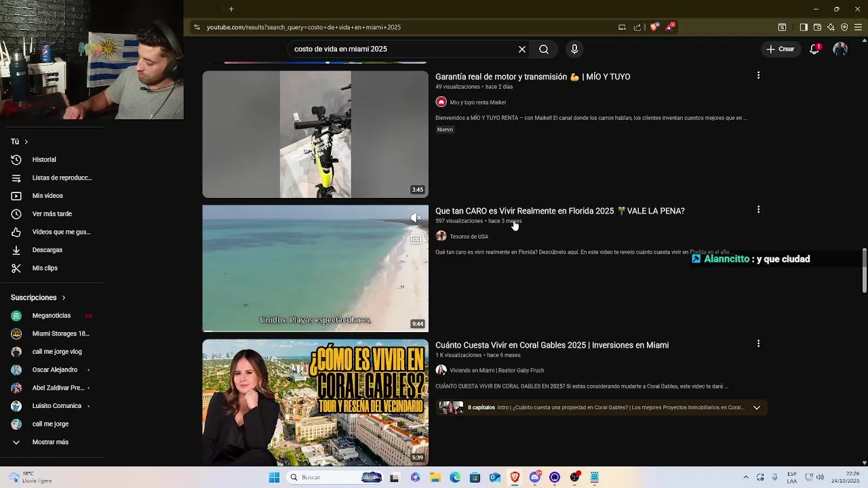Viewport: 868px width, 488px height.
Task: Open Meganoticias subscription channel
Action: pos(52,315)
